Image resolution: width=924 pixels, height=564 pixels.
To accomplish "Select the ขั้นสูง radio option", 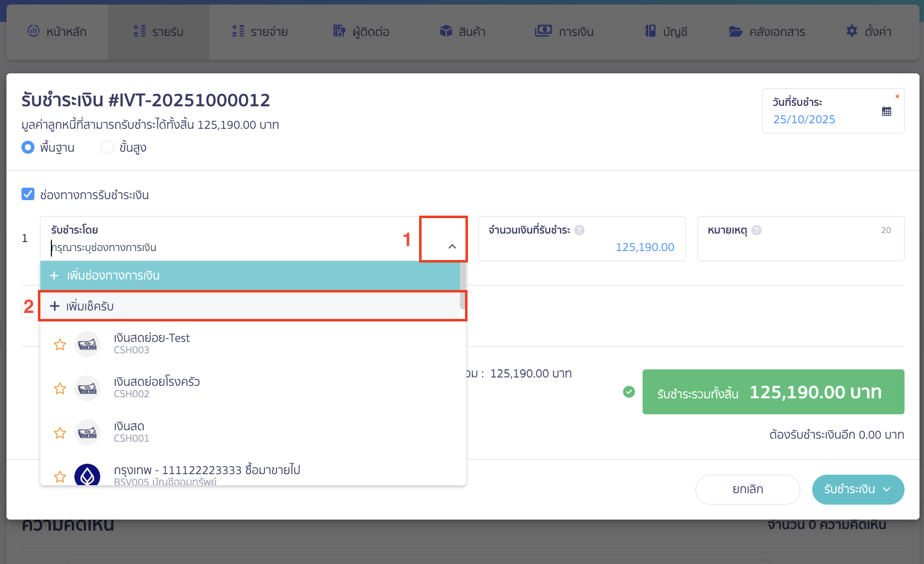I will (107, 148).
